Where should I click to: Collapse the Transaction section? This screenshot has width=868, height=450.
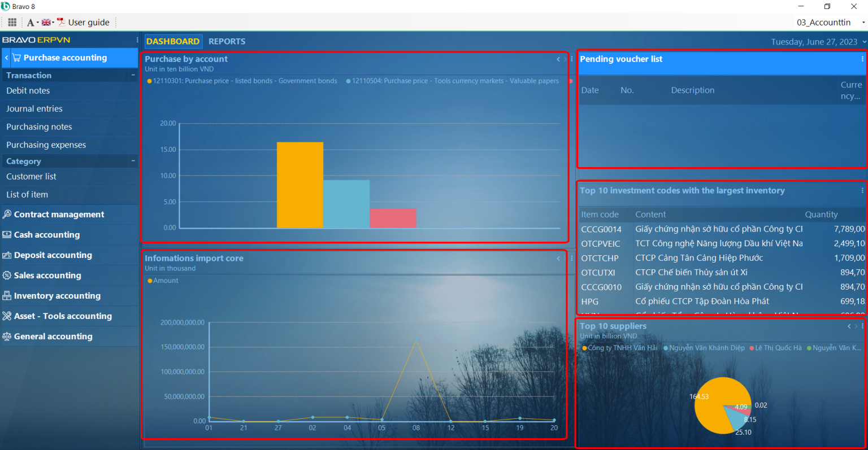pos(133,75)
